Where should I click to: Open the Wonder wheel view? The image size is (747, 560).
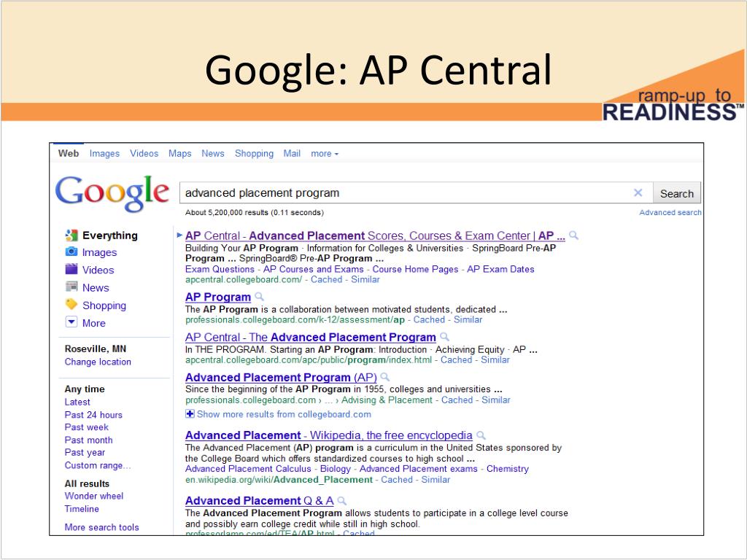click(x=94, y=496)
